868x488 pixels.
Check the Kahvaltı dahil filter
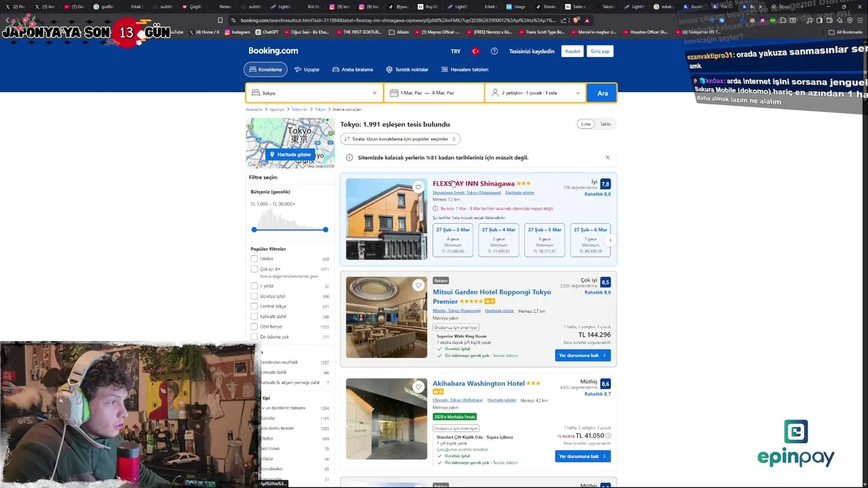point(254,317)
